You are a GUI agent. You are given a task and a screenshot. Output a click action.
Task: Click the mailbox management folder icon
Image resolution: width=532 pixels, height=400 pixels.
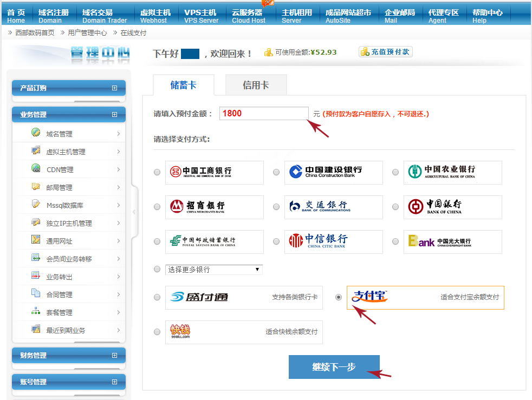pyautogui.click(x=36, y=186)
